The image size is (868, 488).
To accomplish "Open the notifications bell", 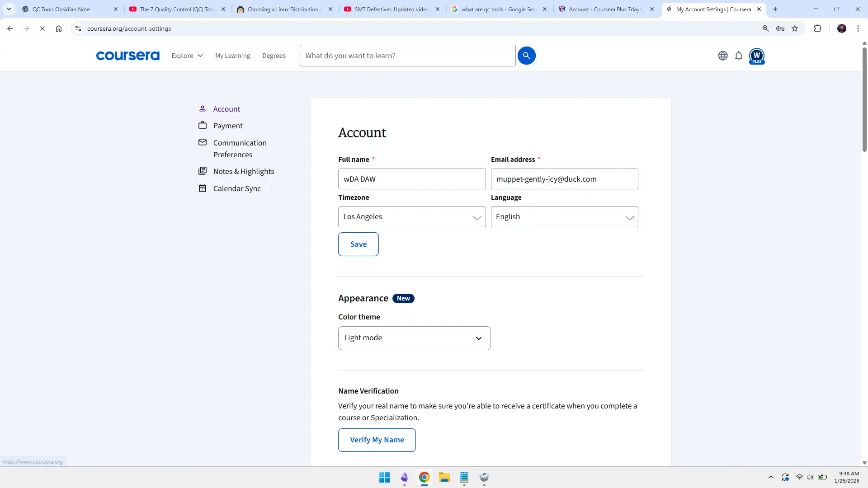I will (x=739, y=56).
